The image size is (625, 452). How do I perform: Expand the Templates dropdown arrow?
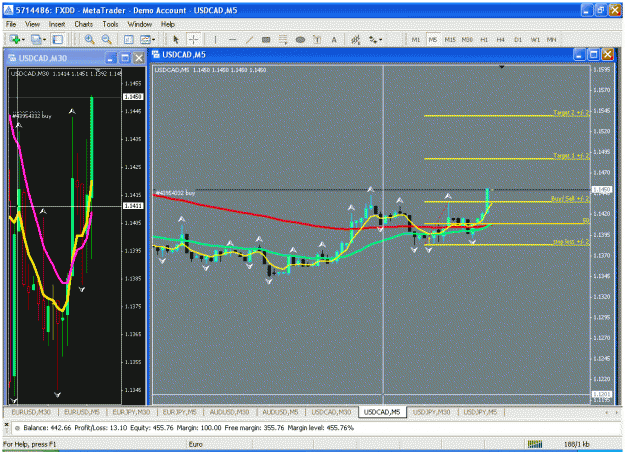pyautogui.click(x=153, y=40)
